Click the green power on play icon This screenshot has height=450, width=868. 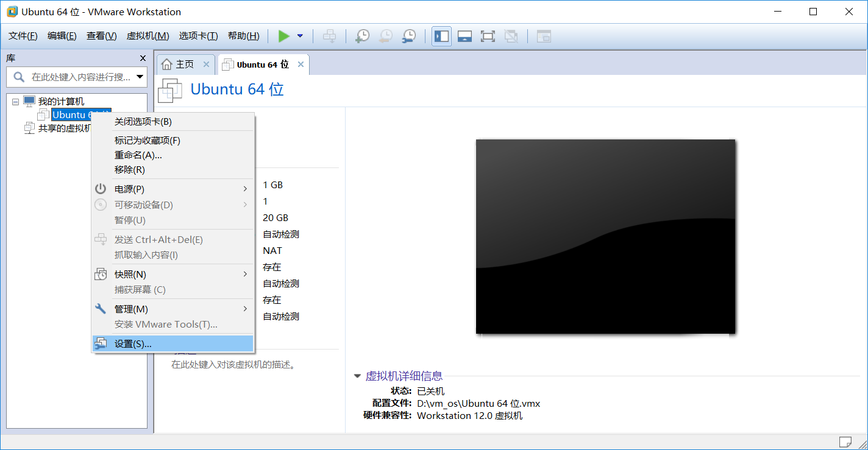[283, 37]
